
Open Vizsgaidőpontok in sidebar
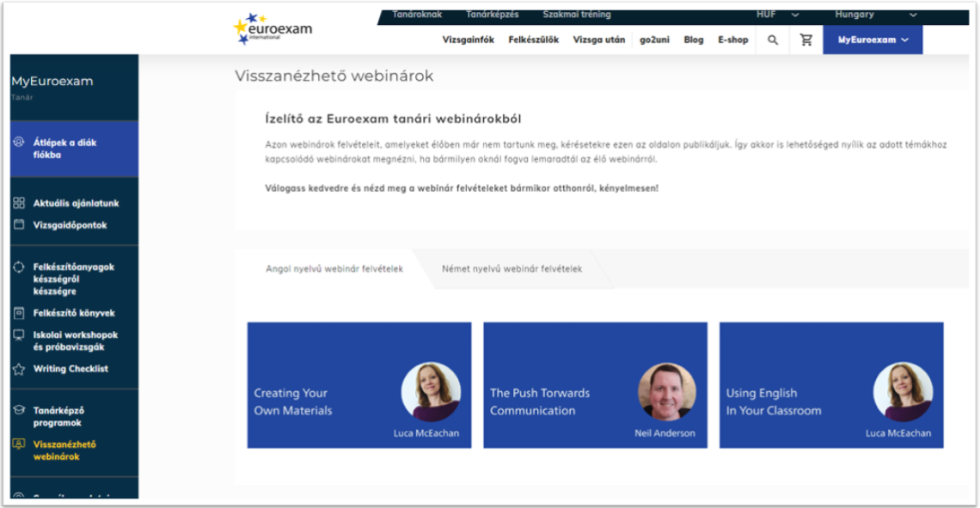(70, 225)
